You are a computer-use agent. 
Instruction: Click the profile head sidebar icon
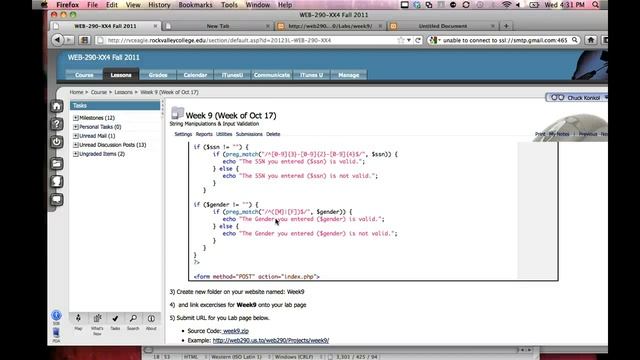point(56,182)
